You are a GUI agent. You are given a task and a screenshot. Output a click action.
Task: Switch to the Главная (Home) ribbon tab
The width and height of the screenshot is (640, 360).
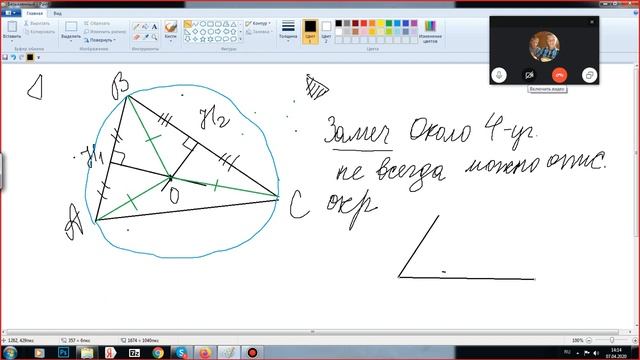(x=35, y=13)
